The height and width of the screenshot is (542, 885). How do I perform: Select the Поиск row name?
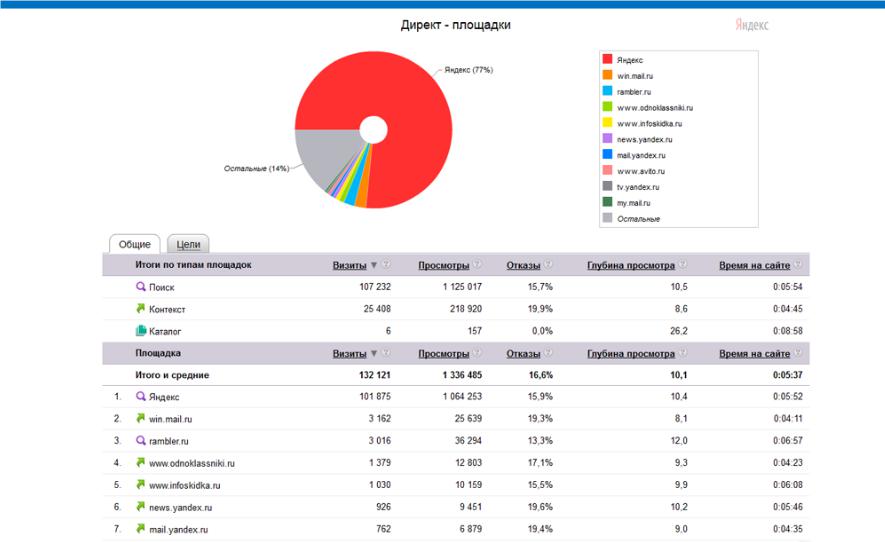[x=161, y=287]
